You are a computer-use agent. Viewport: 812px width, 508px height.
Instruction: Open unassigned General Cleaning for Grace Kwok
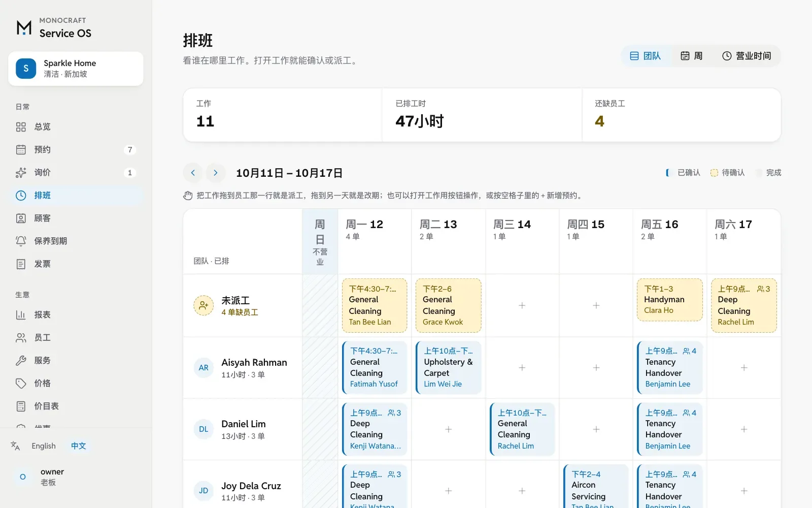pos(448,305)
